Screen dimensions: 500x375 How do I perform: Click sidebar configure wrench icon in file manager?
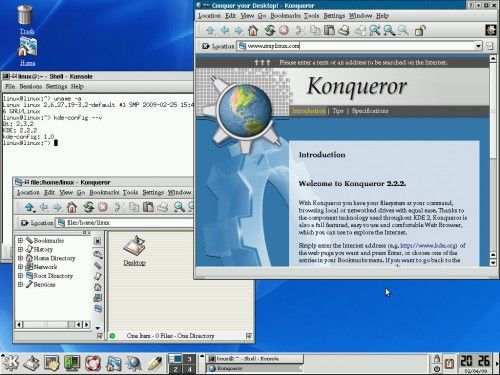pos(97,254)
